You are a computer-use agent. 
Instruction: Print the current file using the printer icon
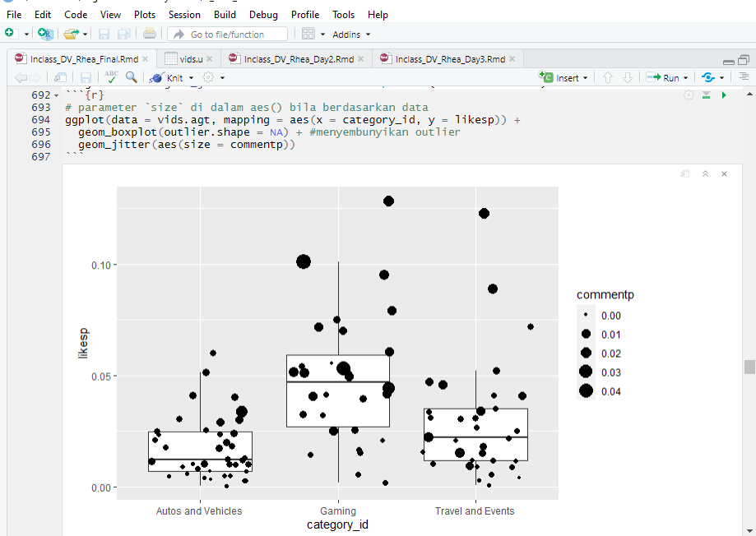pos(149,34)
